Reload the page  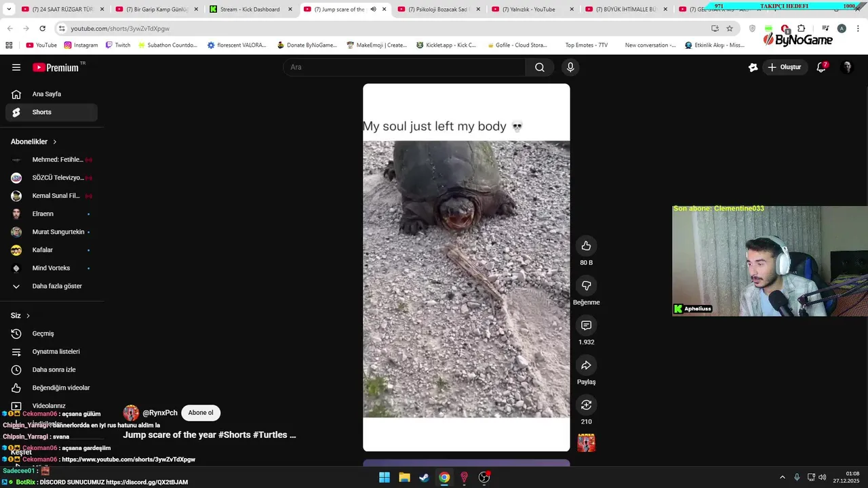42,28
